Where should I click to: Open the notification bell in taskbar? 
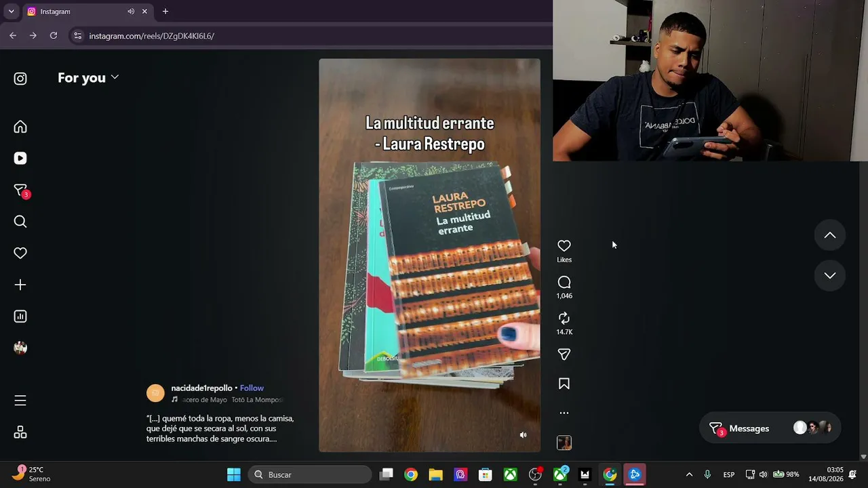pyautogui.click(x=853, y=474)
